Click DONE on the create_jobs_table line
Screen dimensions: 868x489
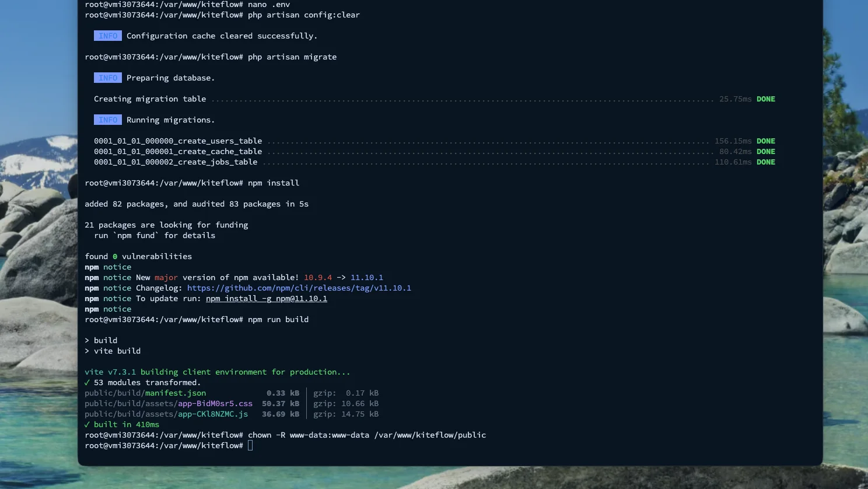tap(766, 162)
